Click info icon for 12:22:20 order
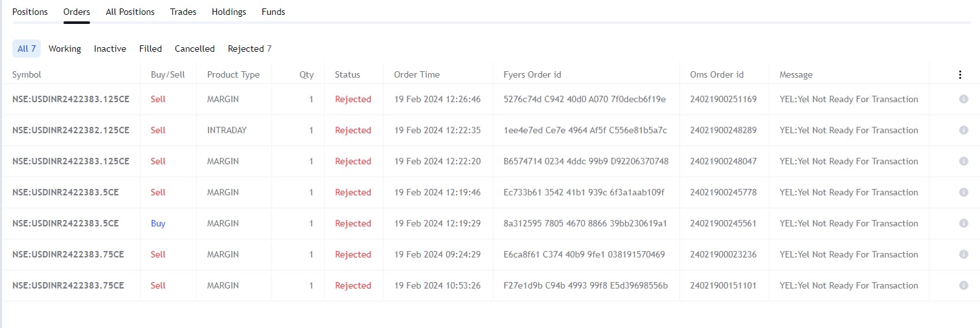Screen dimensions: 980x328 coord(963,161)
